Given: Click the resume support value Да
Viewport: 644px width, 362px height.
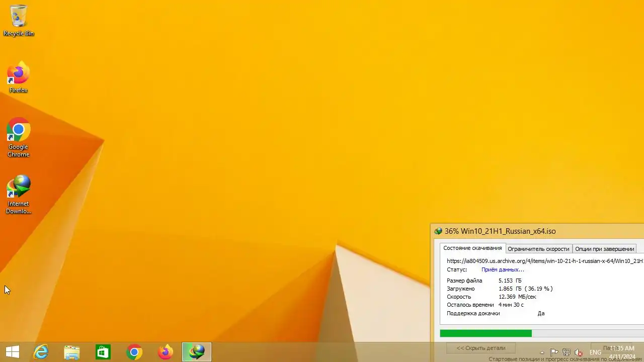Looking at the screenshot, I should (541, 313).
